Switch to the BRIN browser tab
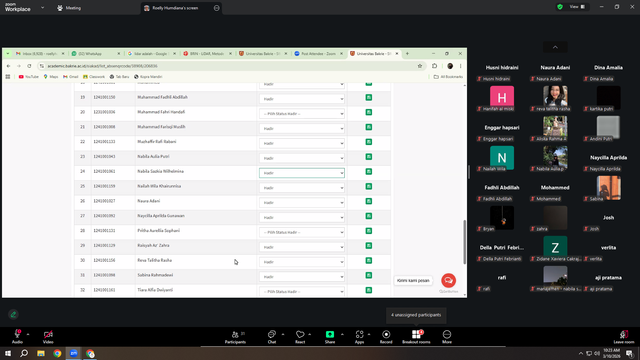 pos(207,53)
